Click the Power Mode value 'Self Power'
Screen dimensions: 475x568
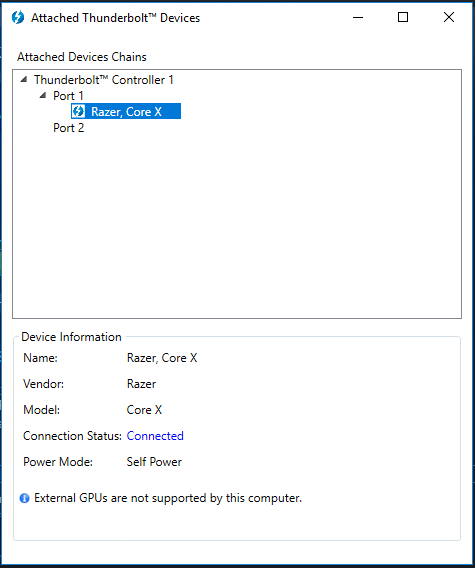tap(154, 462)
